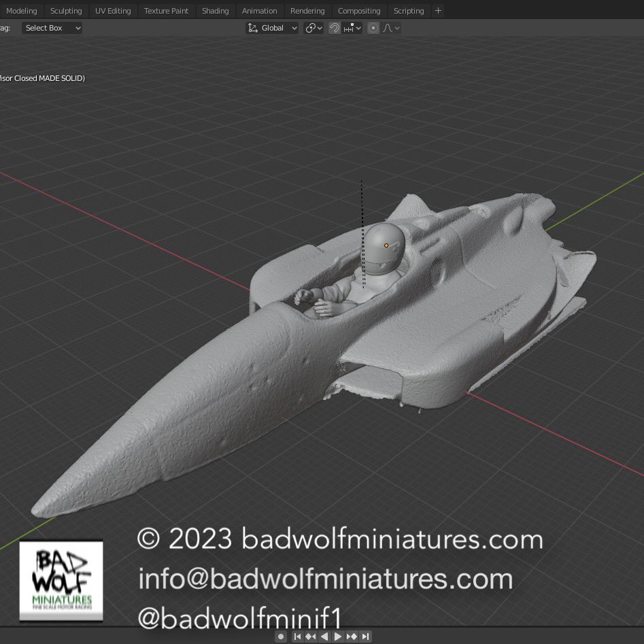The height and width of the screenshot is (644, 644).
Task: Toggle the magnet snapping button
Action: (x=335, y=28)
